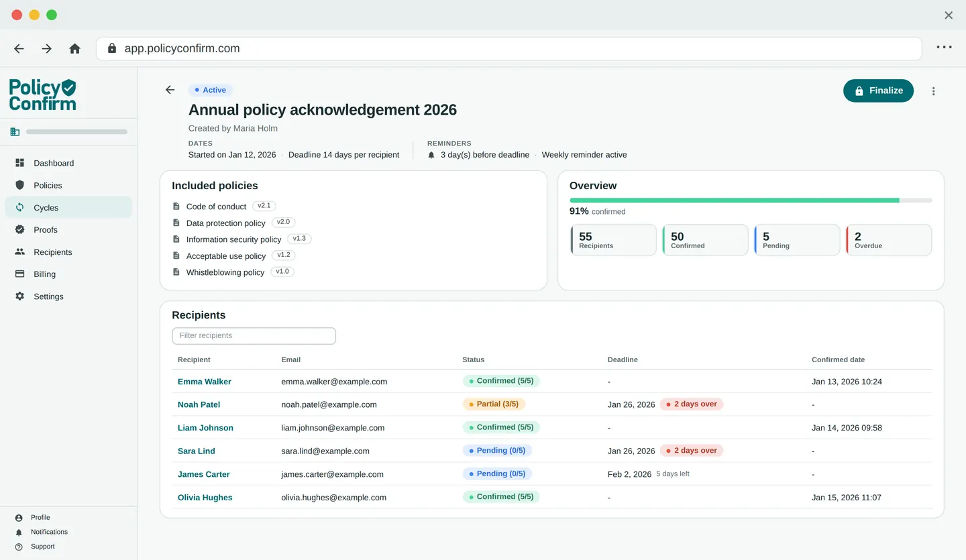The height and width of the screenshot is (560, 966).
Task: Open Olivia Hughes recipient link
Action: (x=205, y=498)
